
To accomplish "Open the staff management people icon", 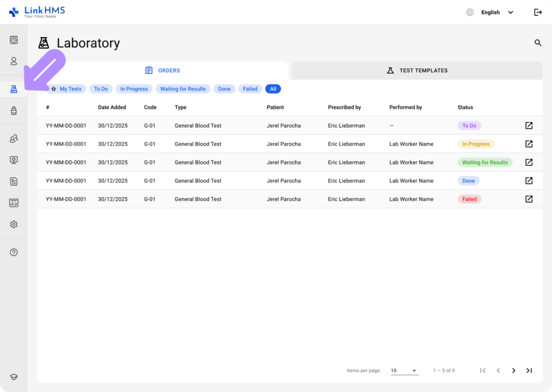I will click(13, 138).
